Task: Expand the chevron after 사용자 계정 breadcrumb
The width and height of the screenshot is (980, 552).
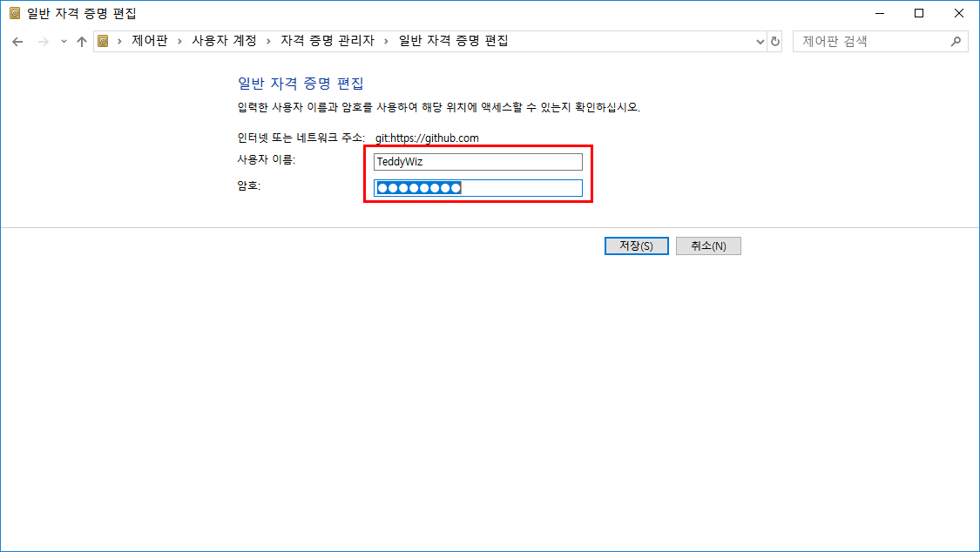Action: [x=268, y=41]
